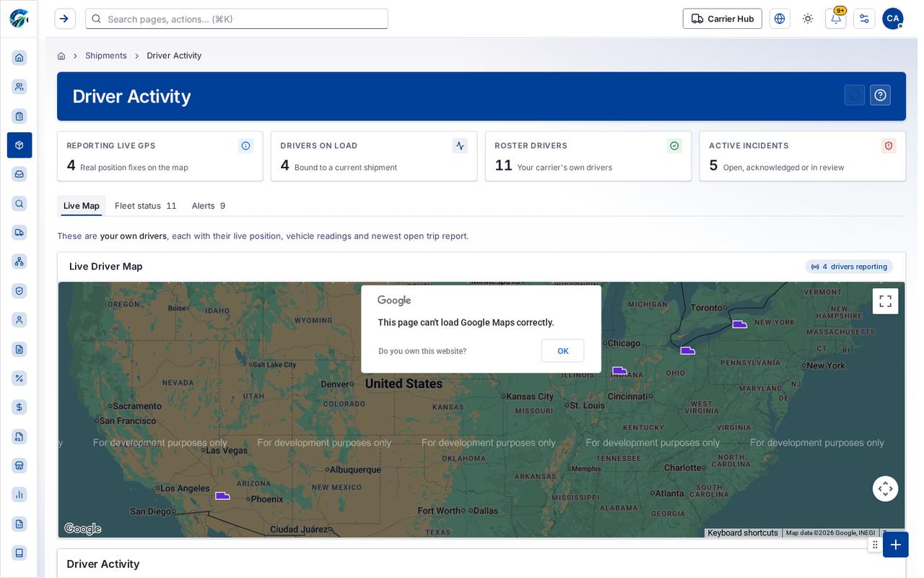Click the search pages and actions field
Screen dimensions: 924x578
point(237,19)
